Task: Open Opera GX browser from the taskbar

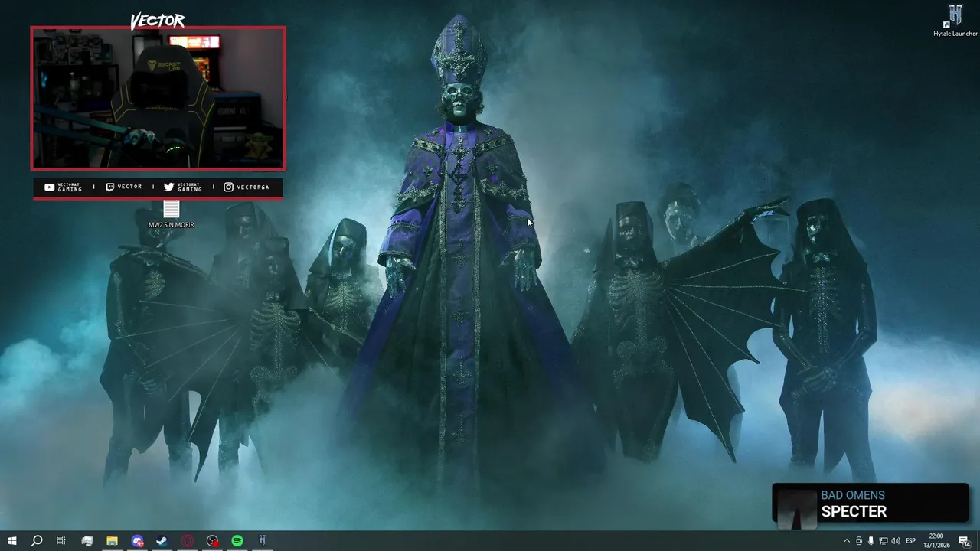Action: 187,541
